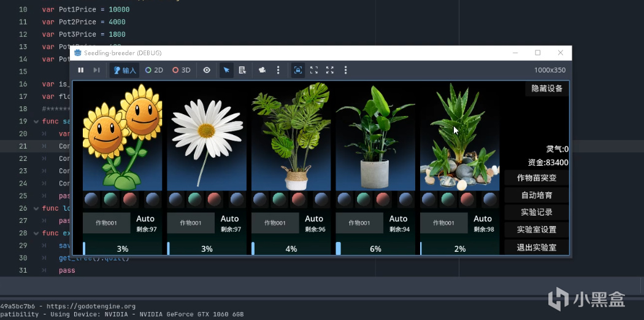Click the red orb under the daisy
The image size is (644, 320).
coord(215,200)
